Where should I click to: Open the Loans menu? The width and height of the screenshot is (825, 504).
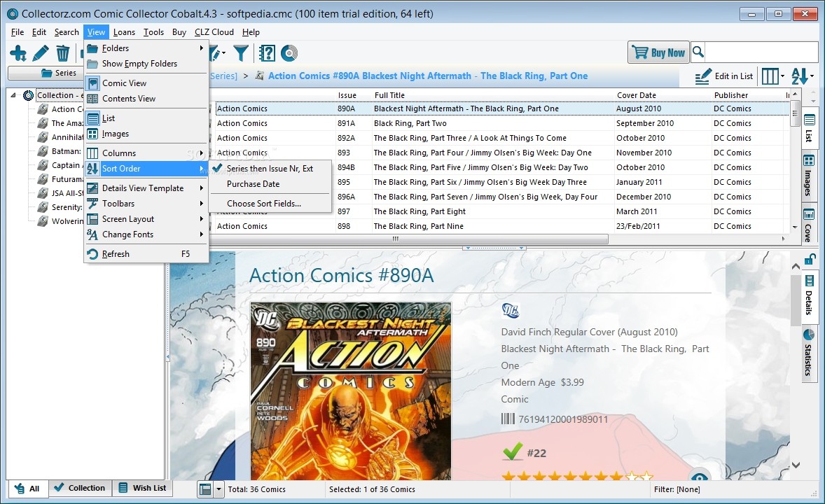[x=124, y=32]
